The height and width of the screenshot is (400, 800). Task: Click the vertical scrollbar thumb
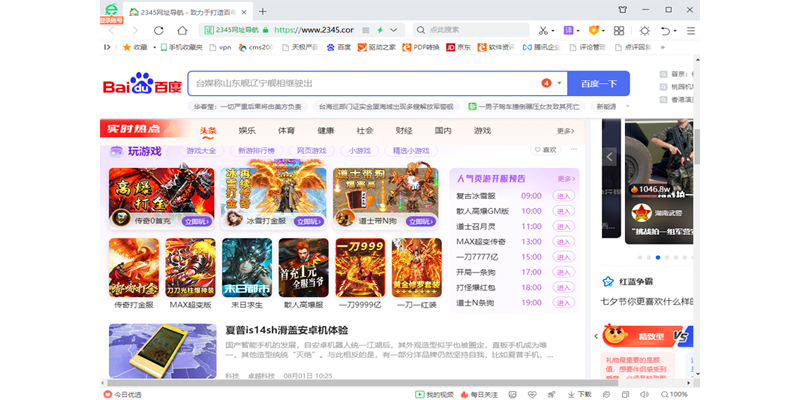click(697, 147)
